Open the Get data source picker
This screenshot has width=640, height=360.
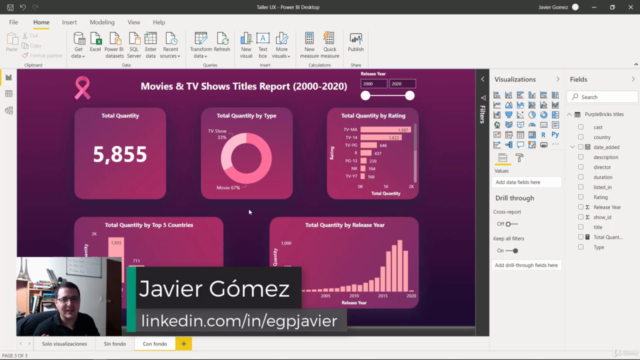[78, 45]
